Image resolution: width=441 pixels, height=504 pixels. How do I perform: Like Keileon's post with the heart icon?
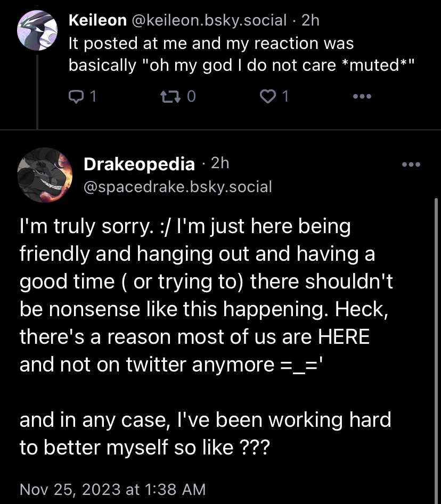pyautogui.click(x=267, y=96)
